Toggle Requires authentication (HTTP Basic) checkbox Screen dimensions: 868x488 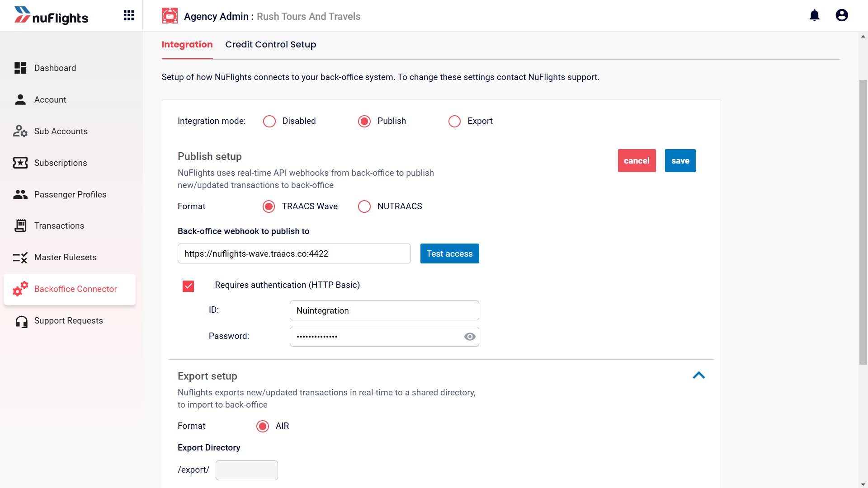189,286
